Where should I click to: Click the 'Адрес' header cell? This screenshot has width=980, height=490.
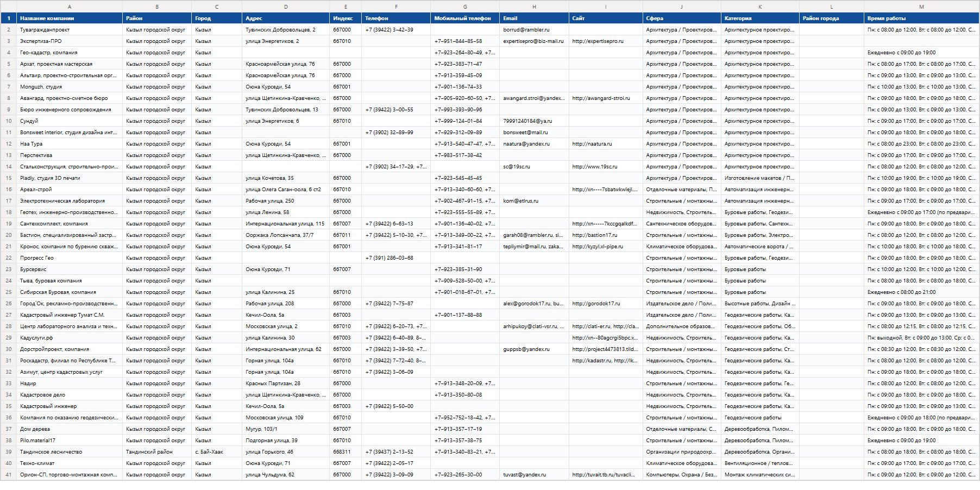point(286,18)
